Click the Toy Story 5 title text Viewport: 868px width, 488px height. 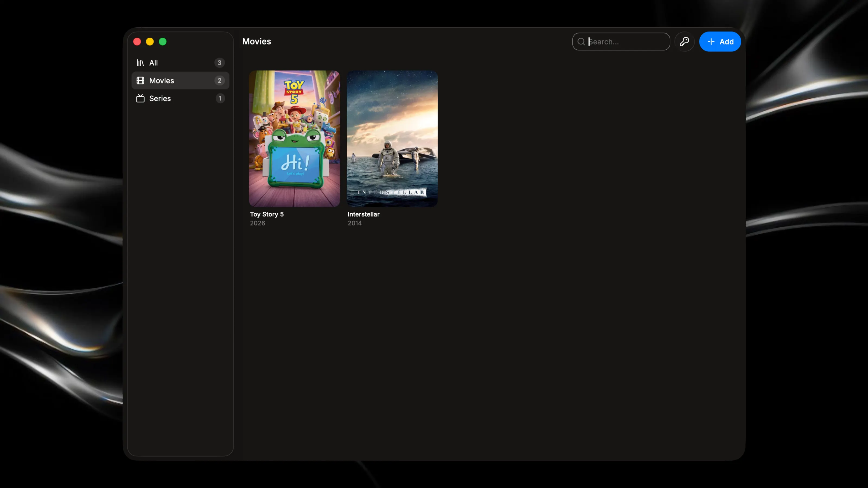coord(267,214)
